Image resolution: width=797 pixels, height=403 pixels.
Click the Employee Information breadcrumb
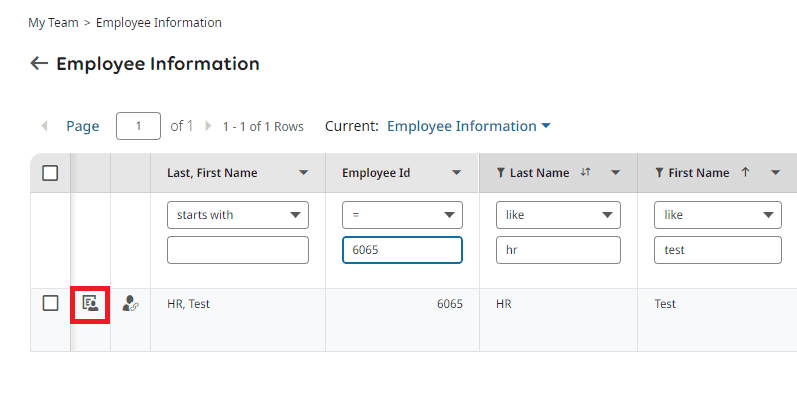(159, 22)
